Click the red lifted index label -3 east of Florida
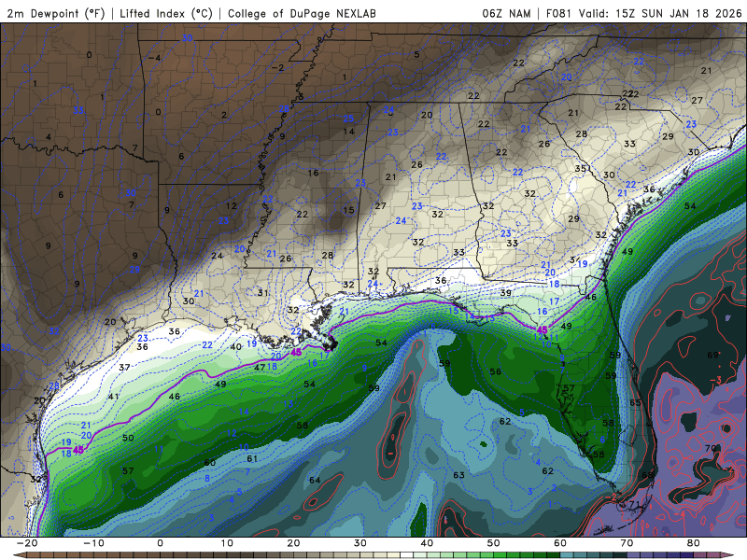This screenshot has height=560, width=747. (716, 380)
